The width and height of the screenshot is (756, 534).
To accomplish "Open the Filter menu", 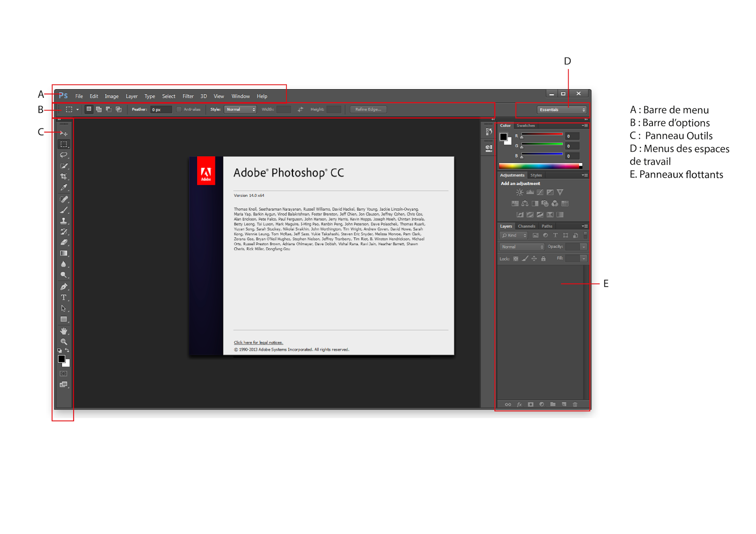I will (188, 96).
